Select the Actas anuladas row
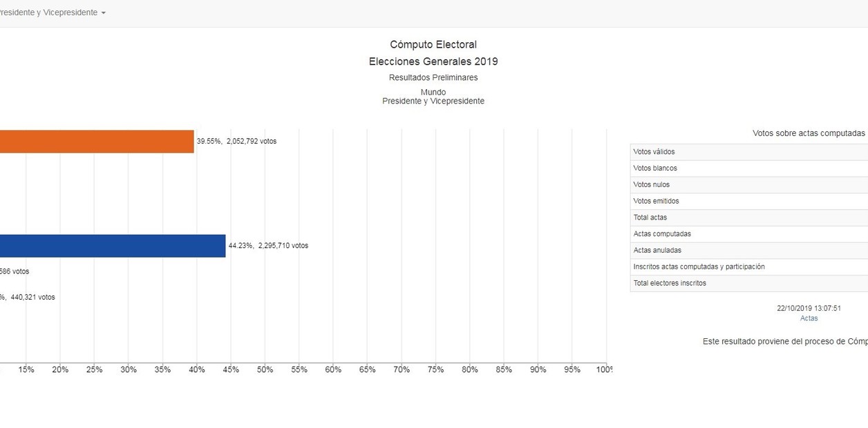This screenshot has height=428, width=868. pos(749,251)
